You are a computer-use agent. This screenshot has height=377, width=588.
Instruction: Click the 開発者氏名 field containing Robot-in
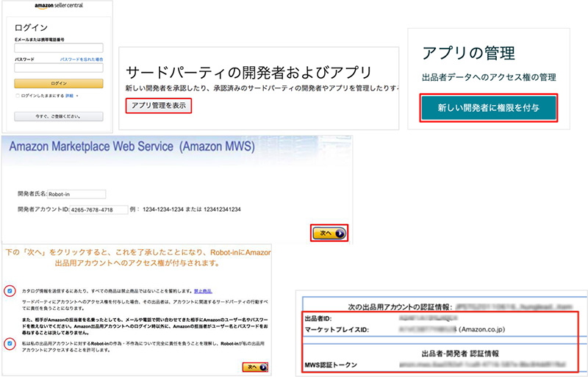click(x=76, y=194)
